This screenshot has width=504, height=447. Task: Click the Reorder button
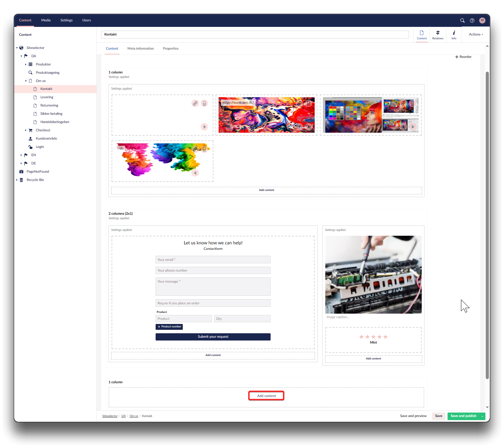pos(463,57)
